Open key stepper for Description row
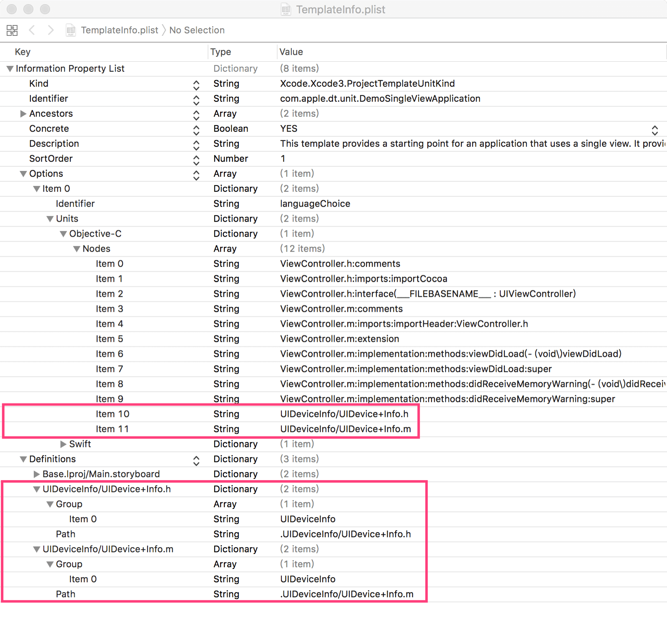The width and height of the screenshot is (667, 644). point(196,145)
